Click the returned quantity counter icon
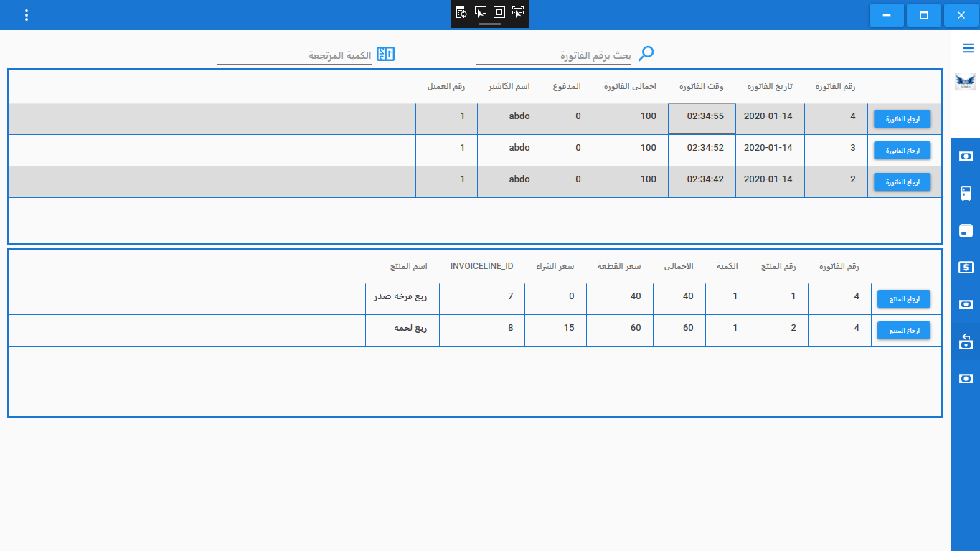Image resolution: width=980 pixels, height=551 pixels. pos(386,54)
